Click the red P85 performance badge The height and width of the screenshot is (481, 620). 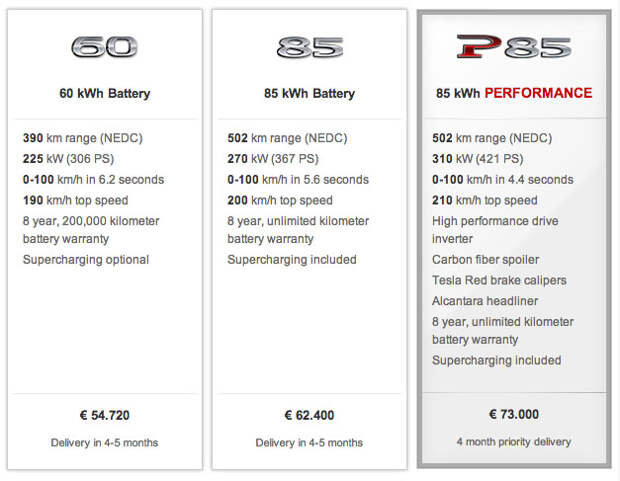click(514, 47)
